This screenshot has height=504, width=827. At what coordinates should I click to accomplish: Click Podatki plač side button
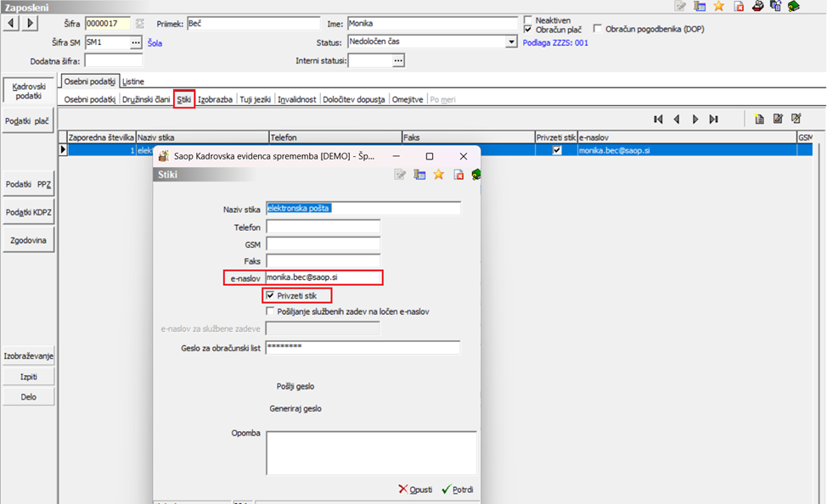29,121
